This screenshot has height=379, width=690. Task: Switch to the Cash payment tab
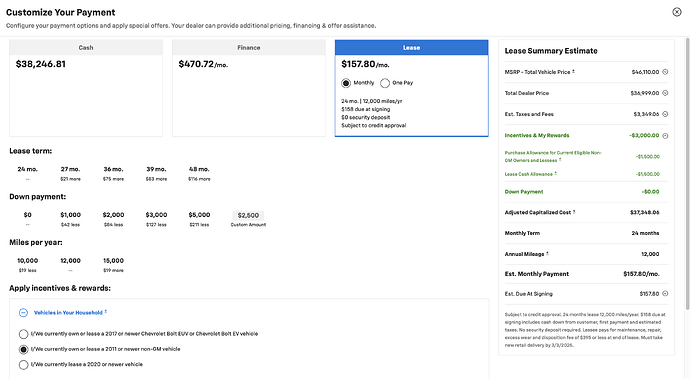[86, 48]
